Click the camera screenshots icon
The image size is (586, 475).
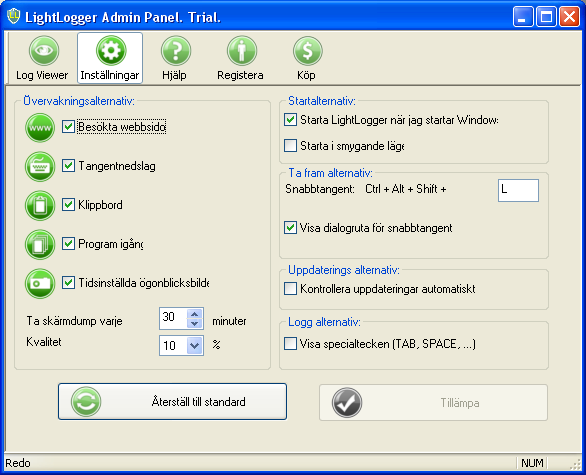[x=40, y=283]
